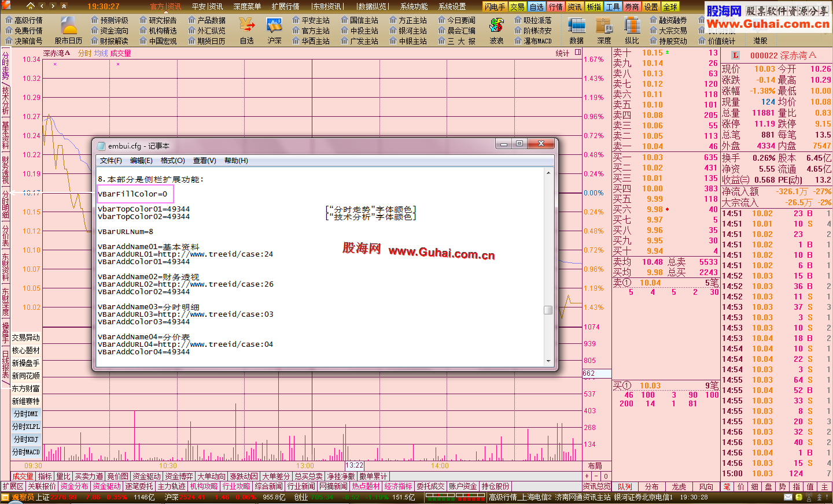This screenshot has height=504, width=833.
Task: Open the 纵比 comparison icon
Action: tap(632, 30)
